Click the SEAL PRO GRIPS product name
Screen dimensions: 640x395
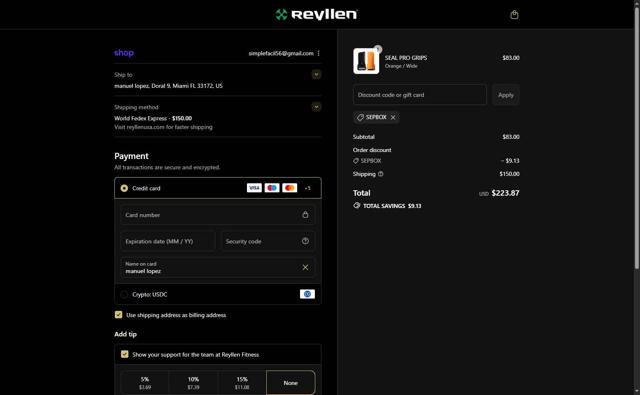pyautogui.click(x=406, y=58)
